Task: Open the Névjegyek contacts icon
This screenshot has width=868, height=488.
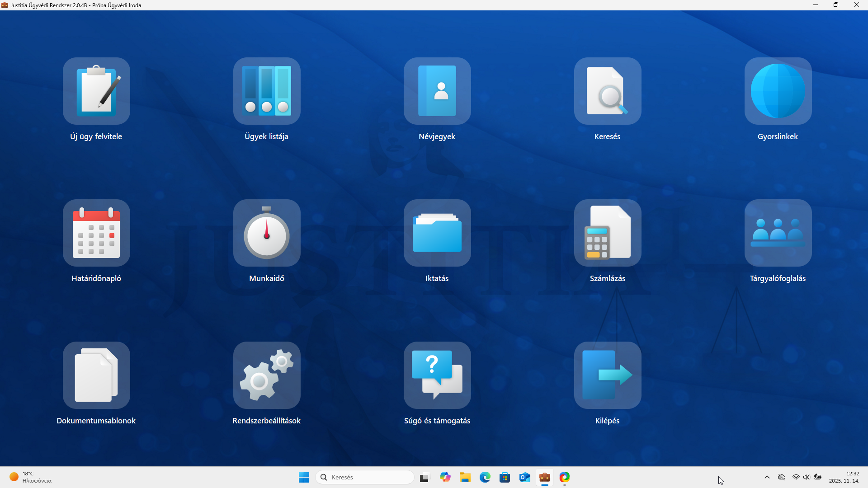Action: (x=437, y=91)
